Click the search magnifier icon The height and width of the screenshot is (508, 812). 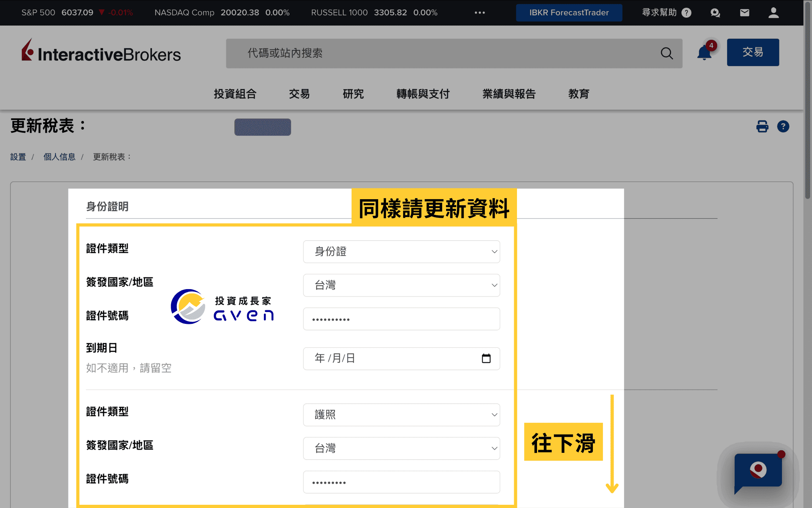pyautogui.click(x=666, y=53)
